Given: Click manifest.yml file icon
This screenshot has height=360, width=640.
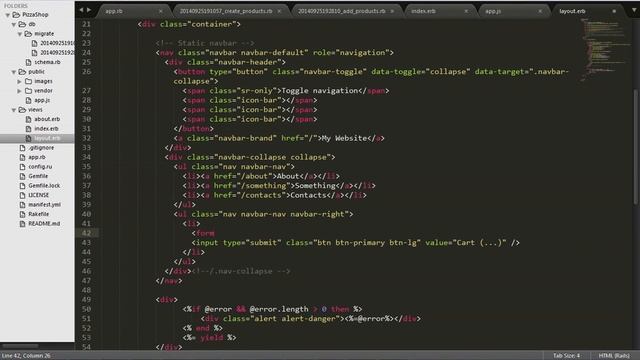Looking at the screenshot, I should click(x=22, y=204).
